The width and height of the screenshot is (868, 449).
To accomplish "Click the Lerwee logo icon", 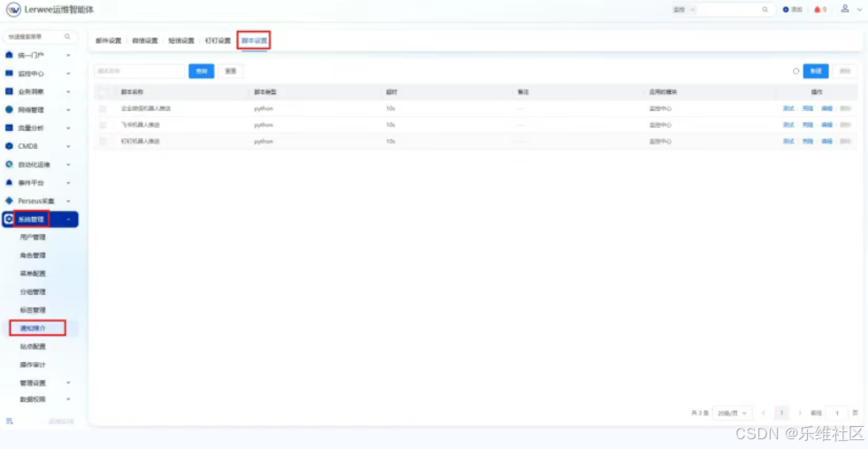I will [13, 10].
